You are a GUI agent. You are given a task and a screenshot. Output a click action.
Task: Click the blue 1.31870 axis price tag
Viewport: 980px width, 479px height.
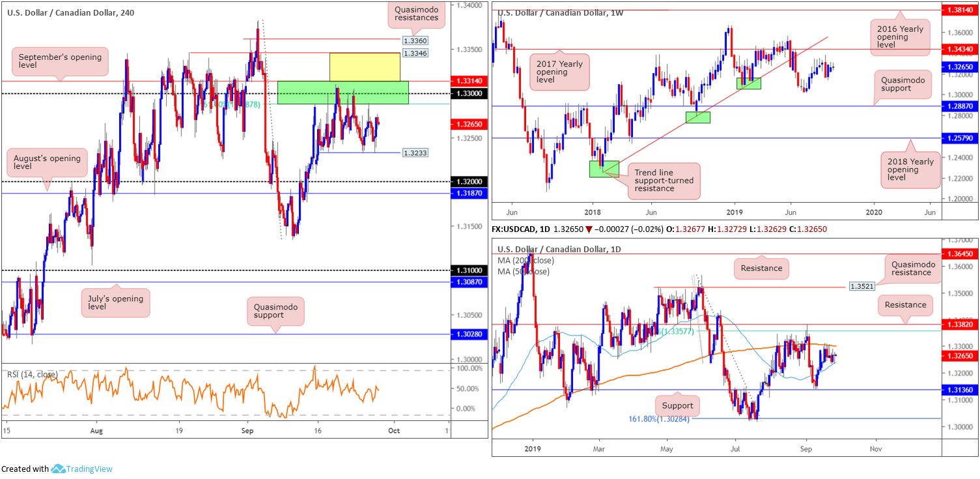[468, 193]
